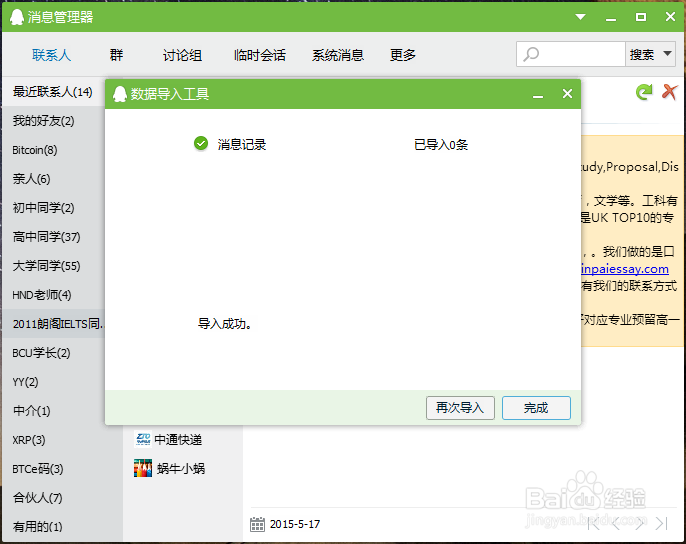This screenshot has width=686, height=544.
Task: Select the 高中同学(37) group
Action: click(53, 237)
